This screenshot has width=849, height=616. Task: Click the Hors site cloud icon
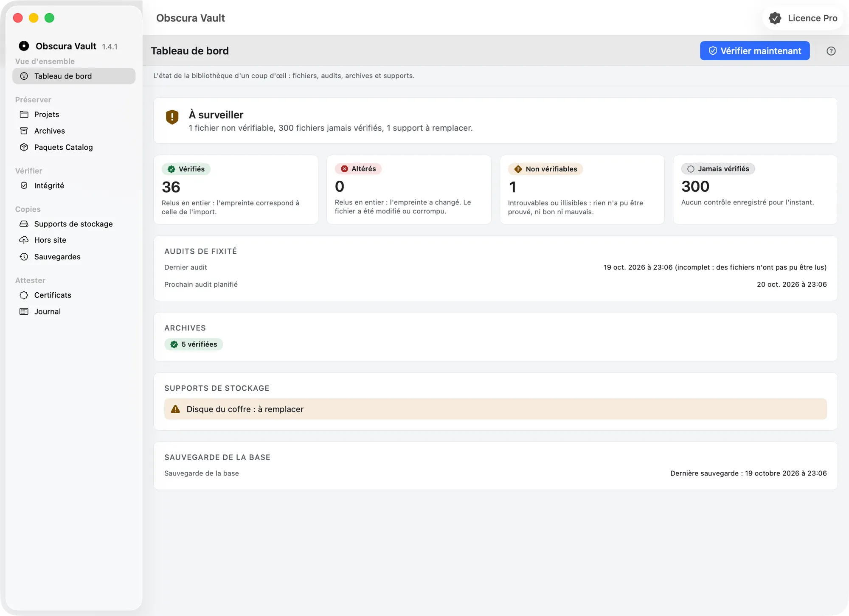tap(24, 240)
